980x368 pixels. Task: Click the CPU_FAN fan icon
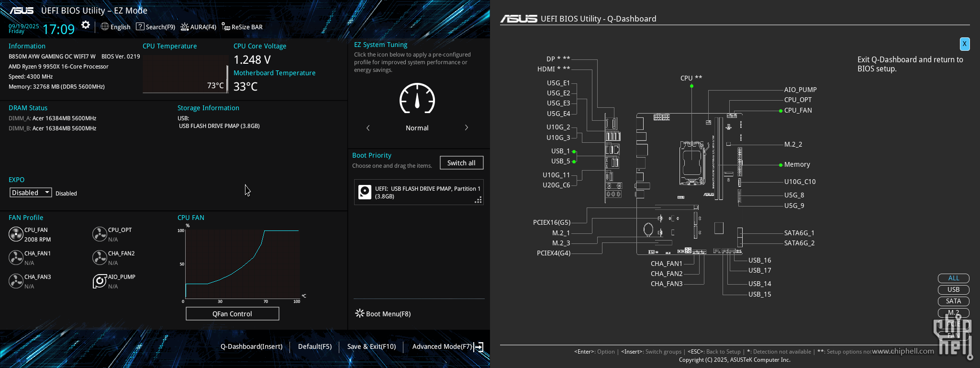tap(16, 234)
